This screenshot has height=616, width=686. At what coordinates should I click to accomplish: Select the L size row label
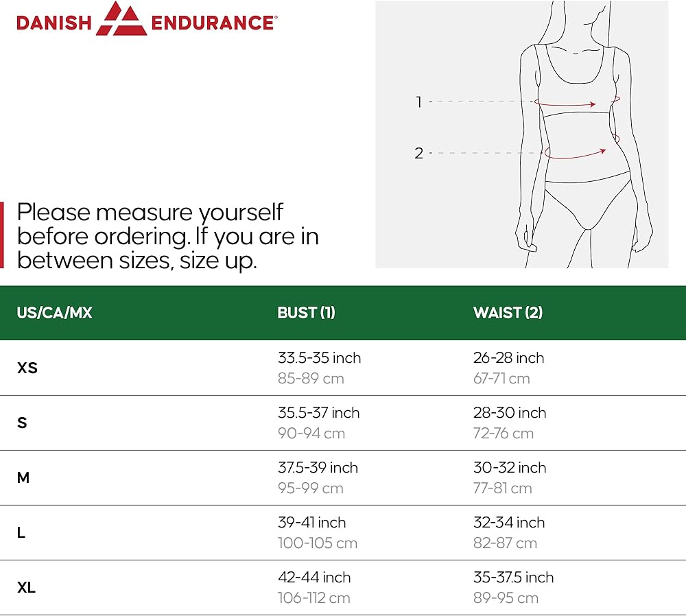[x=21, y=532]
